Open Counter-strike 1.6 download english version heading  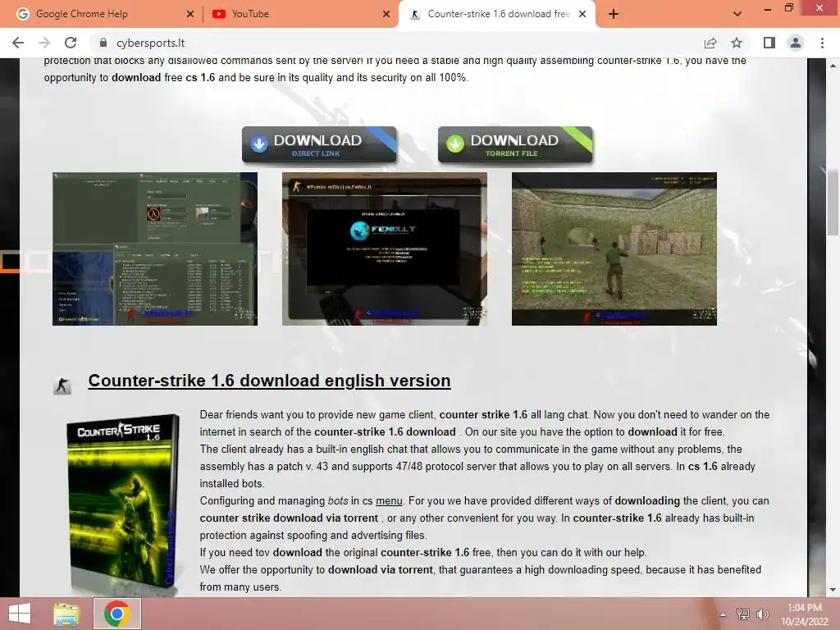click(x=269, y=381)
